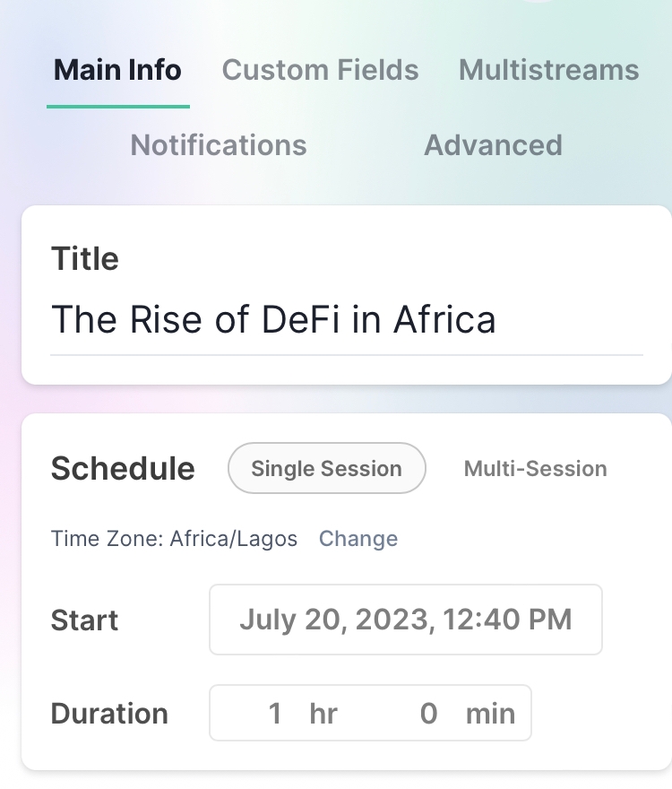
Task: Click the green underline beneath Main Info
Action: coord(117,107)
